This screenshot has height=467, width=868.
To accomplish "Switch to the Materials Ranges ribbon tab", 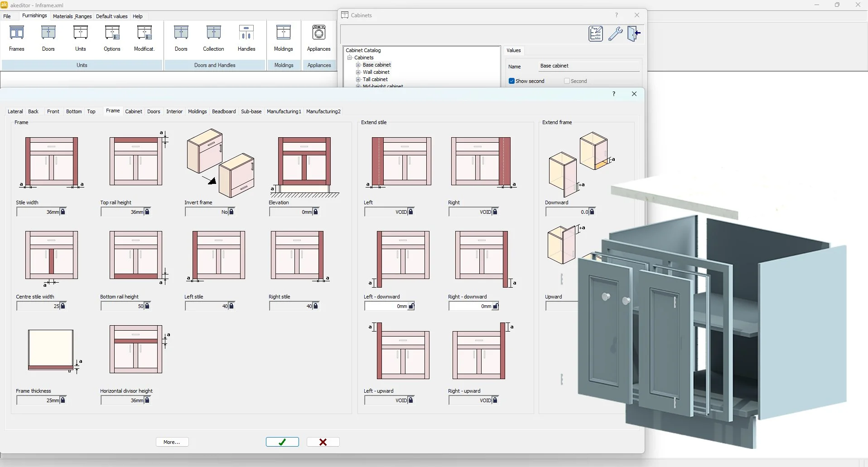I will pos(72,16).
